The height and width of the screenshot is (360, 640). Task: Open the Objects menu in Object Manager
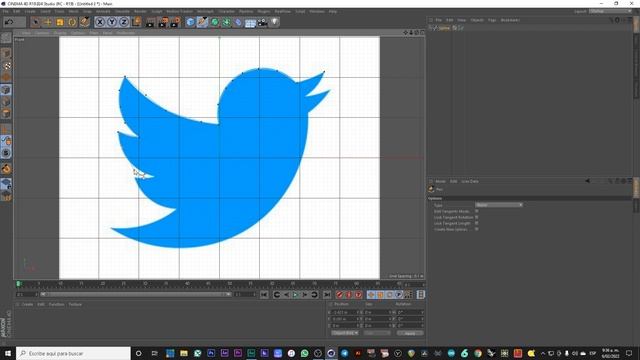point(477,20)
